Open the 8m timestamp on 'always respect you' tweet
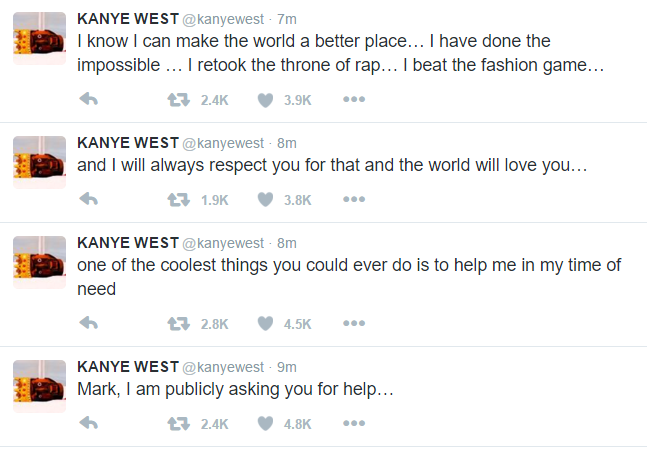 click(x=287, y=143)
